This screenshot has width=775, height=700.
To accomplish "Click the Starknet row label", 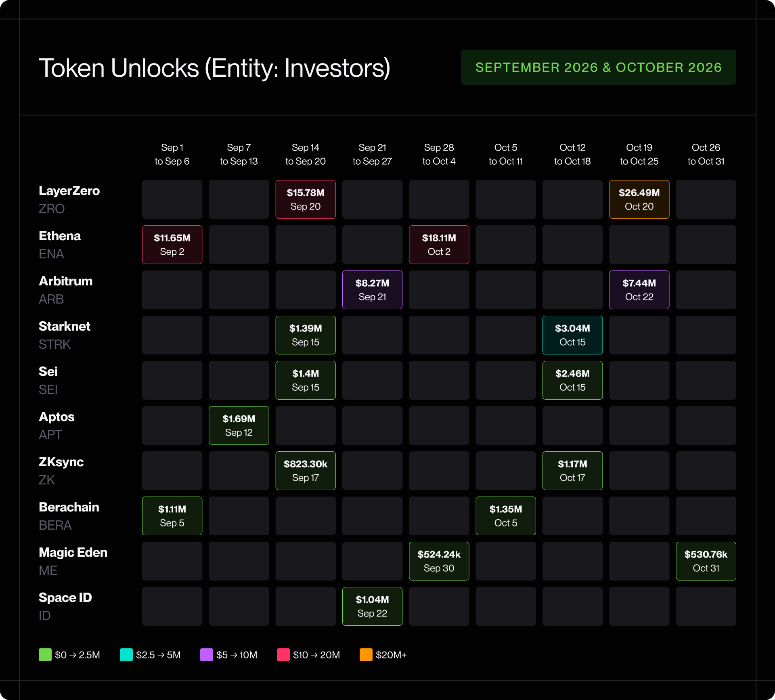I will pos(65,326).
